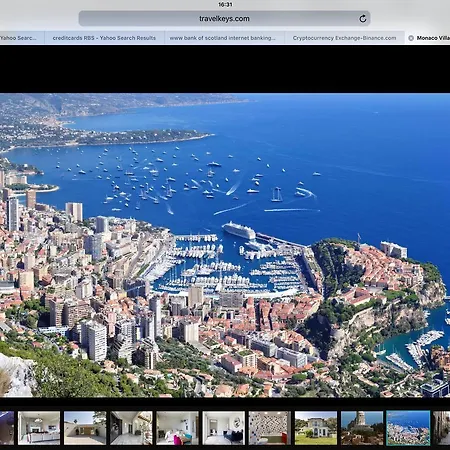The height and width of the screenshot is (450, 450).
Task: Tap the travelkeys.com address bar
Action: [x=224, y=19]
